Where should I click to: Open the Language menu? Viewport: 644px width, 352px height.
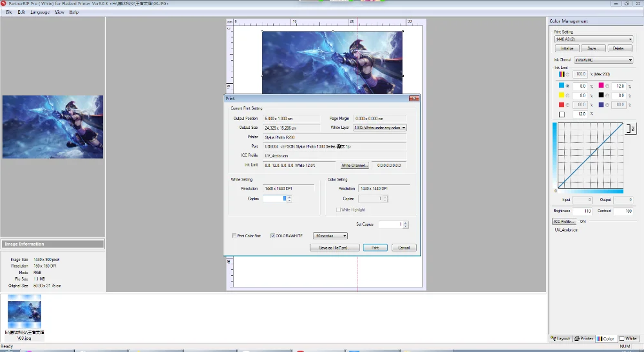[40, 12]
